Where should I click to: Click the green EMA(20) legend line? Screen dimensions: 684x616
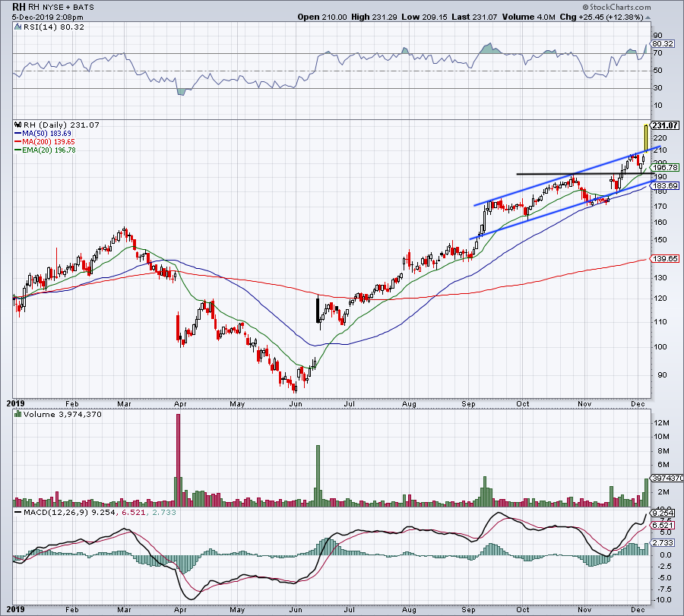tap(18, 150)
